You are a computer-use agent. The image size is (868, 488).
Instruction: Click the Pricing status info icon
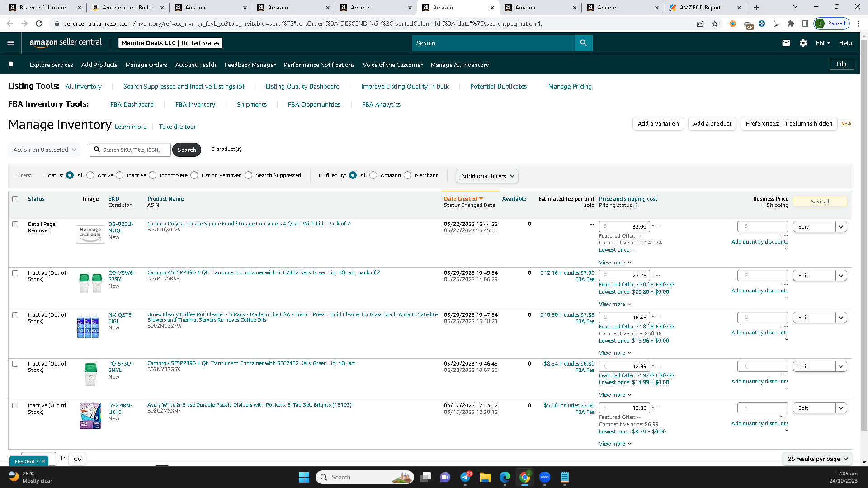[x=636, y=206]
